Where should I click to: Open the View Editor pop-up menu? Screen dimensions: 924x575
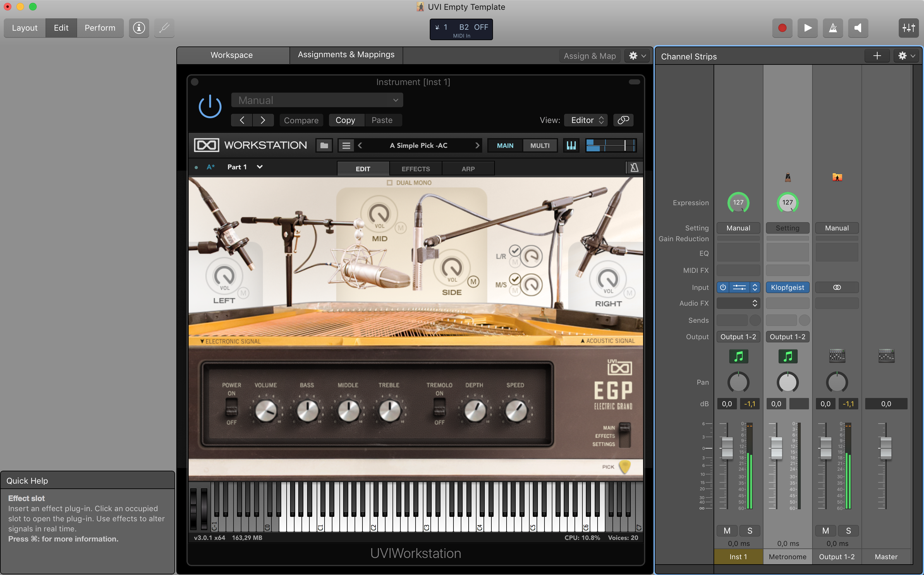pyautogui.click(x=586, y=120)
